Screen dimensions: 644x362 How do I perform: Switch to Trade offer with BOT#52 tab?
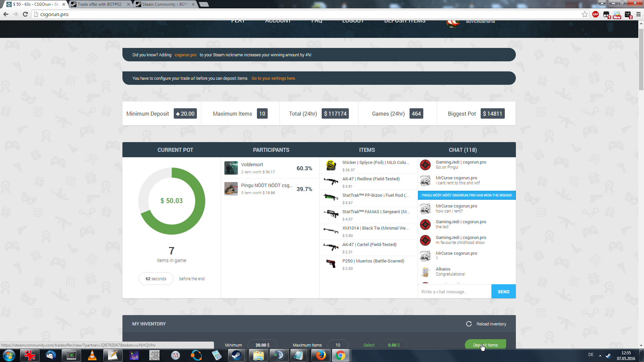[x=100, y=4]
